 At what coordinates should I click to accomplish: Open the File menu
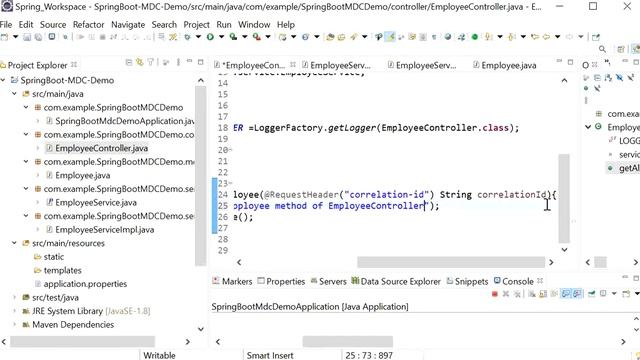6,24
